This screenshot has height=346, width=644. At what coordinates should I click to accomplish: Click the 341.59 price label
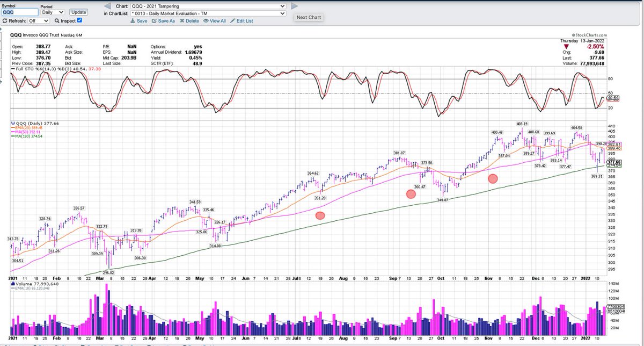coord(194,201)
